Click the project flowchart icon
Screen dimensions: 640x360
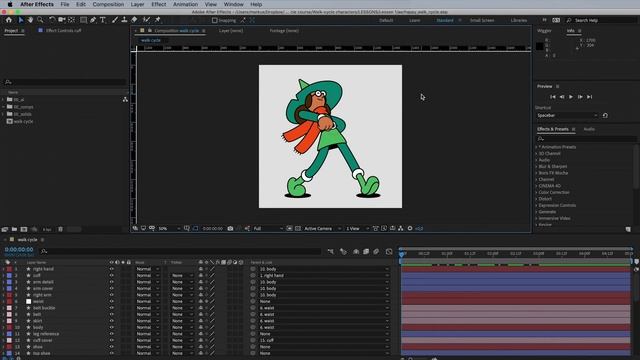tap(125, 99)
